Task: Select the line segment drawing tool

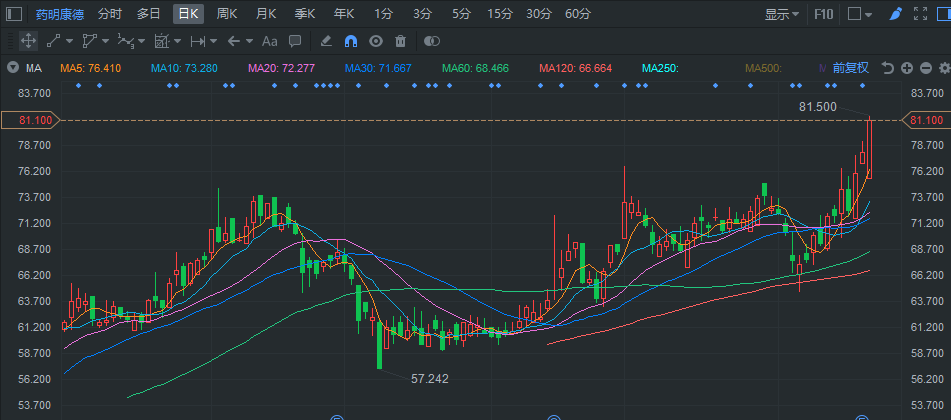Action: (x=54, y=41)
